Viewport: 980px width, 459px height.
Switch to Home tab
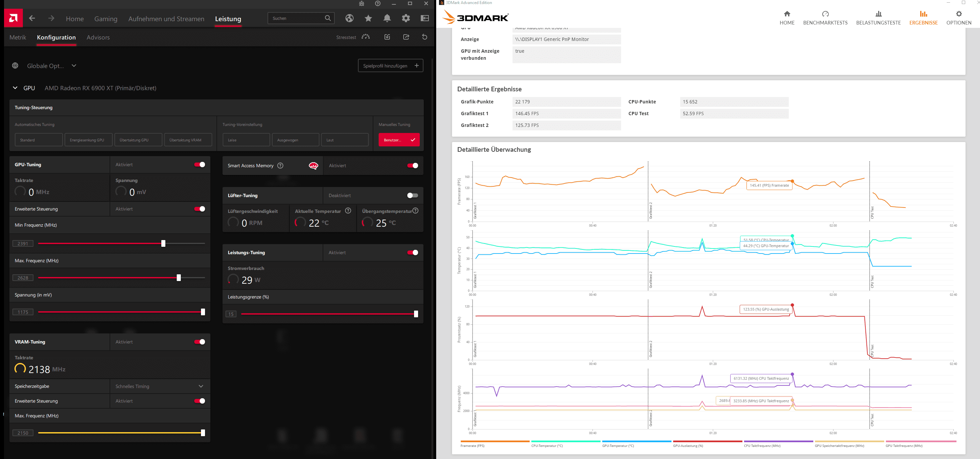[75, 18]
